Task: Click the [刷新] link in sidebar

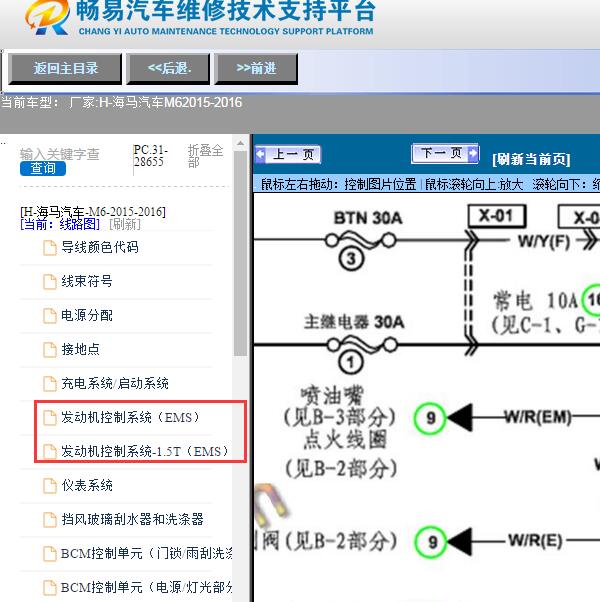Action: 125,224
